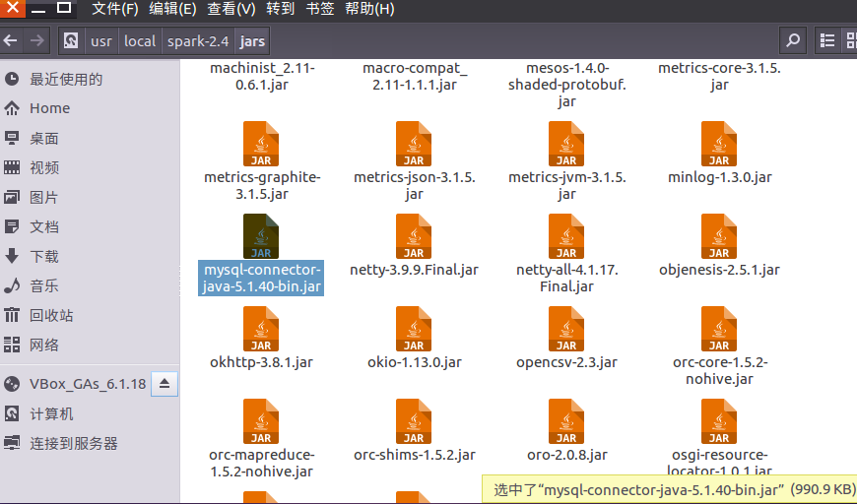Open the 帮助(H) menu
The image size is (857, 504).
pos(369,9)
